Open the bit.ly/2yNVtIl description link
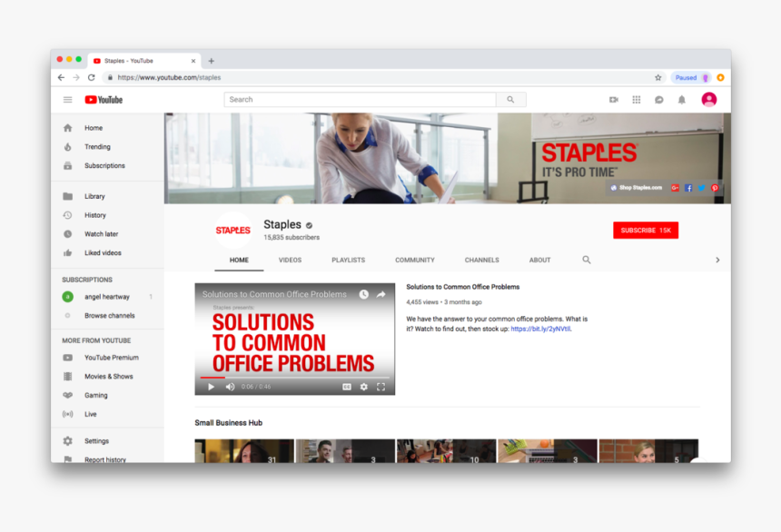Image resolution: width=781 pixels, height=532 pixels. tap(541, 329)
